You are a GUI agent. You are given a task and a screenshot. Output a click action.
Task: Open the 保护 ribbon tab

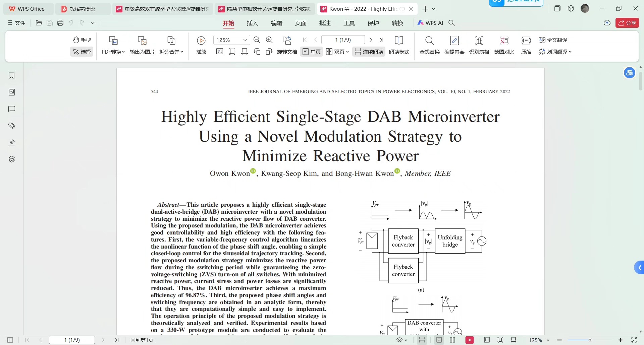tap(373, 23)
